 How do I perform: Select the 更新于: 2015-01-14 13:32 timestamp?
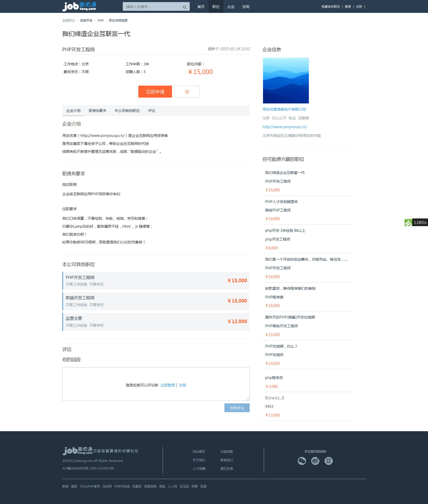229,49
